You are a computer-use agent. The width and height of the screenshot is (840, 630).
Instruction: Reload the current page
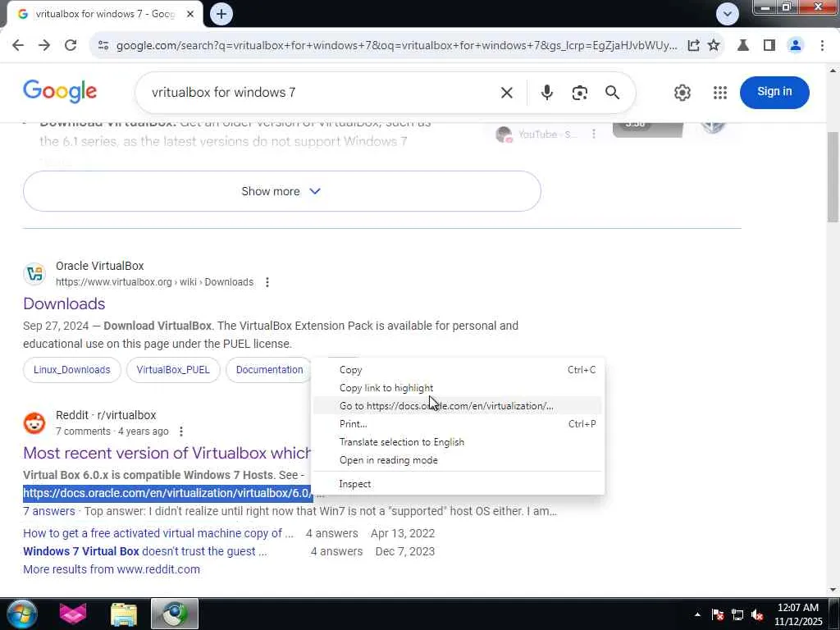click(71, 46)
